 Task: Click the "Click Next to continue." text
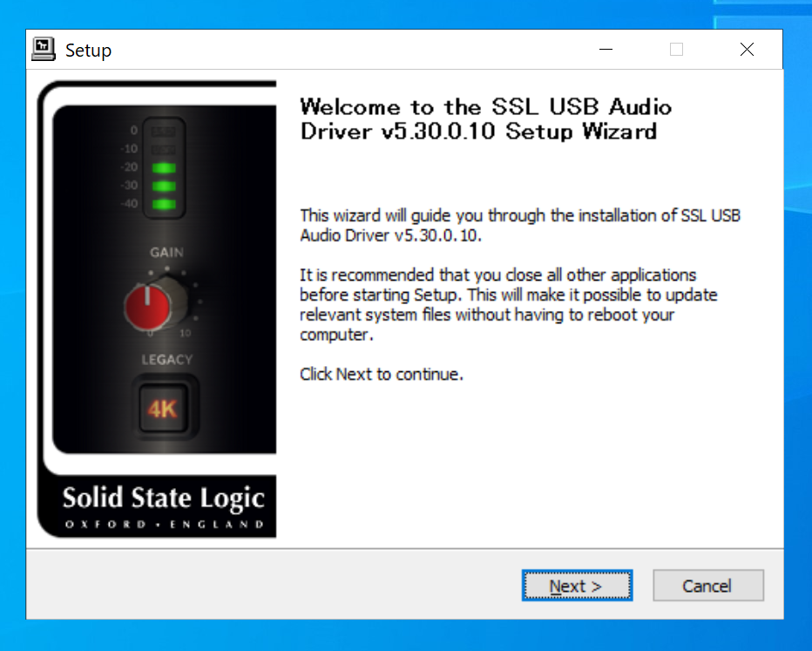(382, 374)
